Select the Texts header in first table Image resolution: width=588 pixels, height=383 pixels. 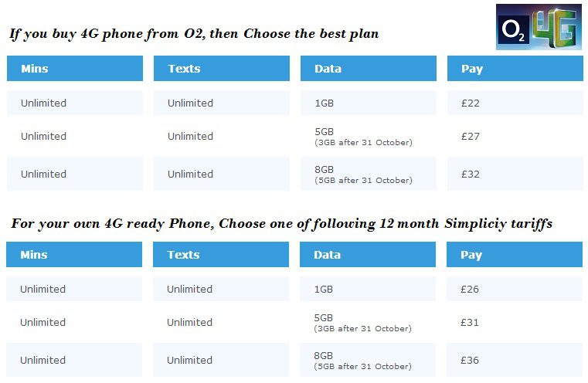point(221,69)
